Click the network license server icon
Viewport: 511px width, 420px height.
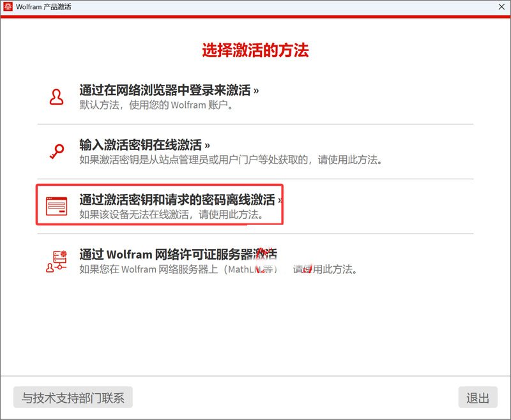[56, 261]
